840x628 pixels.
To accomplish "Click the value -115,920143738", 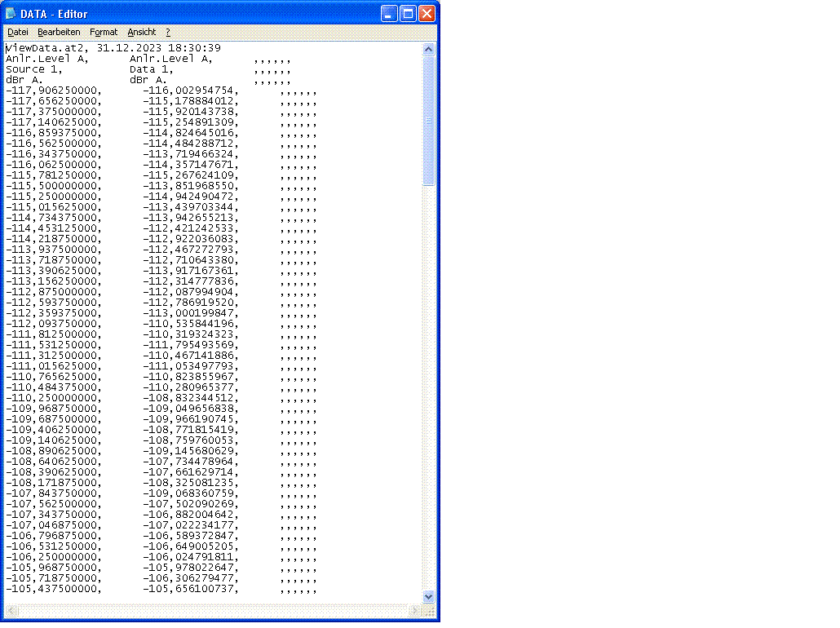I will 190,112.
